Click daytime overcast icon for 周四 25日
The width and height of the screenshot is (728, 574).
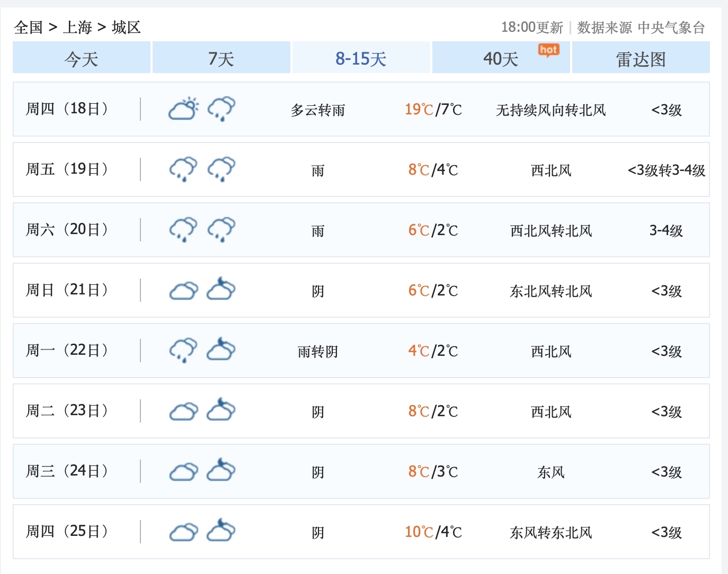(x=183, y=532)
